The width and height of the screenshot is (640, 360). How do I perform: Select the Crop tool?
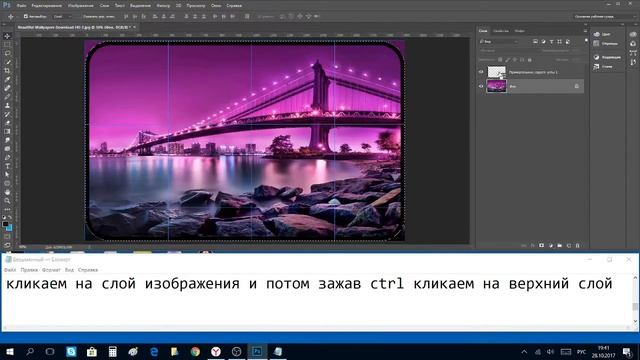7,71
